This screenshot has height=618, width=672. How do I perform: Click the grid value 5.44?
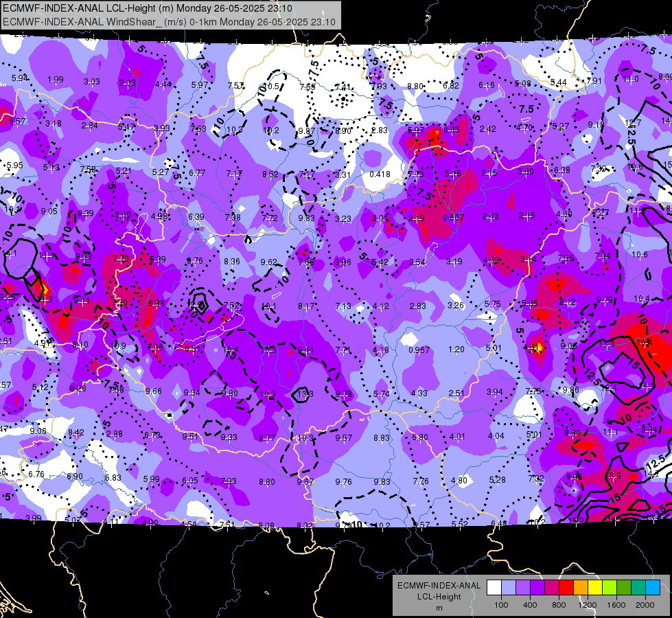pyautogui.click(x=559, y=82)
